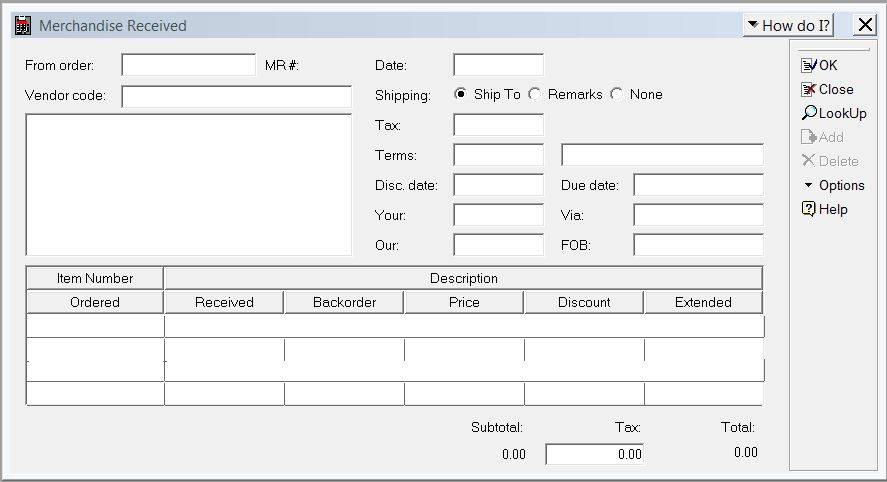Click the Due date field

[x=698, y=185]
